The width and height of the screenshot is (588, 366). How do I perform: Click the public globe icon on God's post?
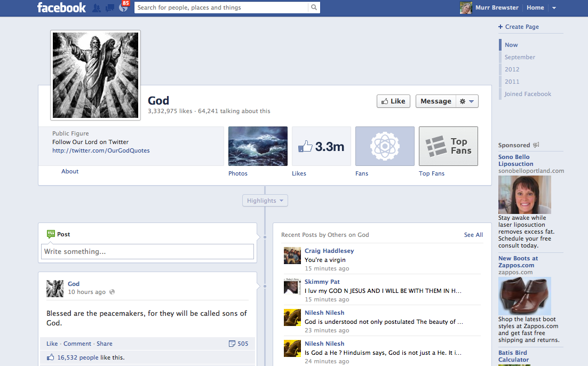tap(112, 292)
